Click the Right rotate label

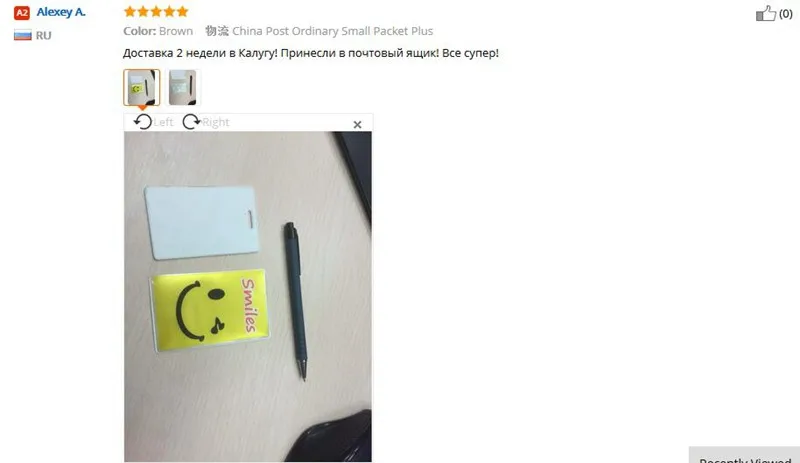point(216,123)
